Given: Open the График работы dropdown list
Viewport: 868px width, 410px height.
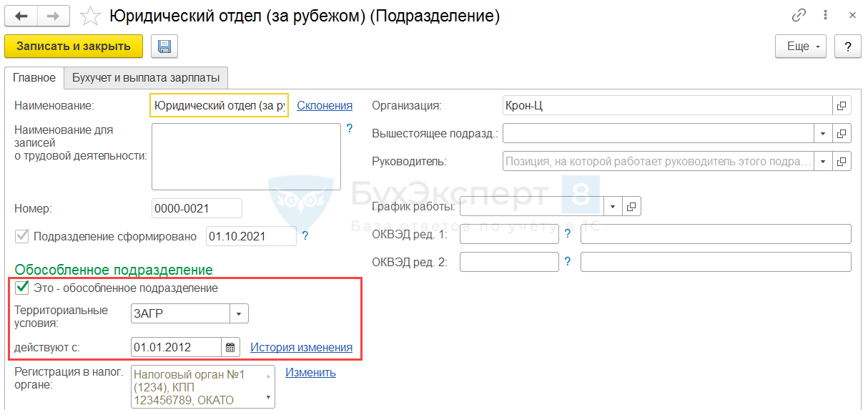Looking at the screenshot, I should coord(613,207).
